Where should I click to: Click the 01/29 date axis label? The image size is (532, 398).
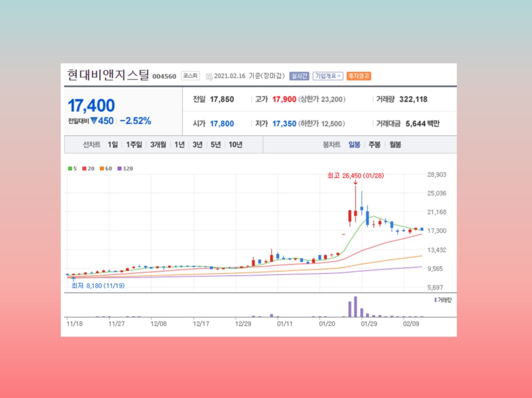(369, 324)
